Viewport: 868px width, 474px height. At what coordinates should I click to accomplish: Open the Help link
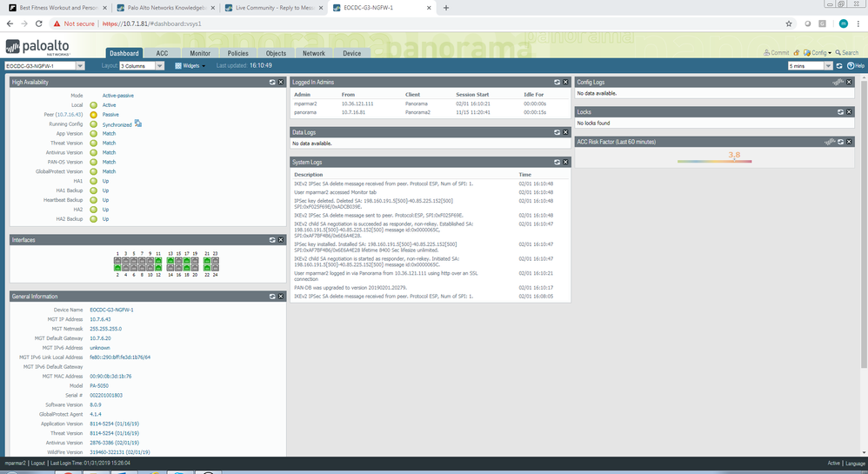click(855, 66)
